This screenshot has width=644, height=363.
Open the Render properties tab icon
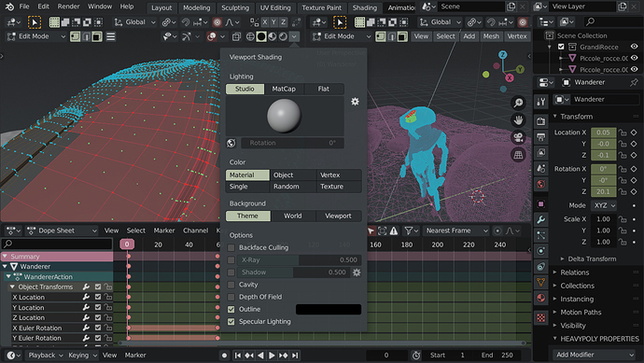(541, 121)
